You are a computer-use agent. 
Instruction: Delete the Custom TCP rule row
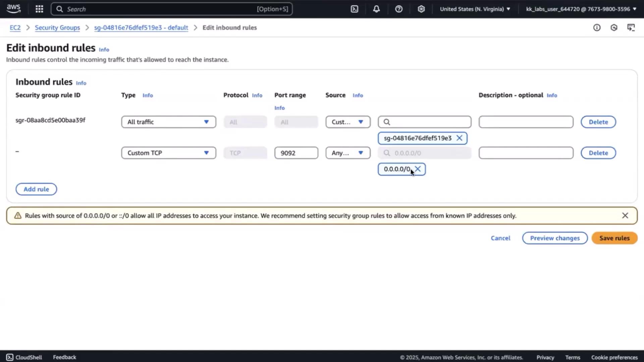598,153
